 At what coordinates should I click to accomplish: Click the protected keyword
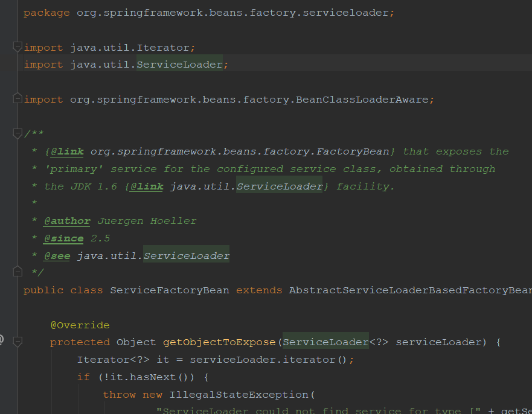tap(80, 342)
